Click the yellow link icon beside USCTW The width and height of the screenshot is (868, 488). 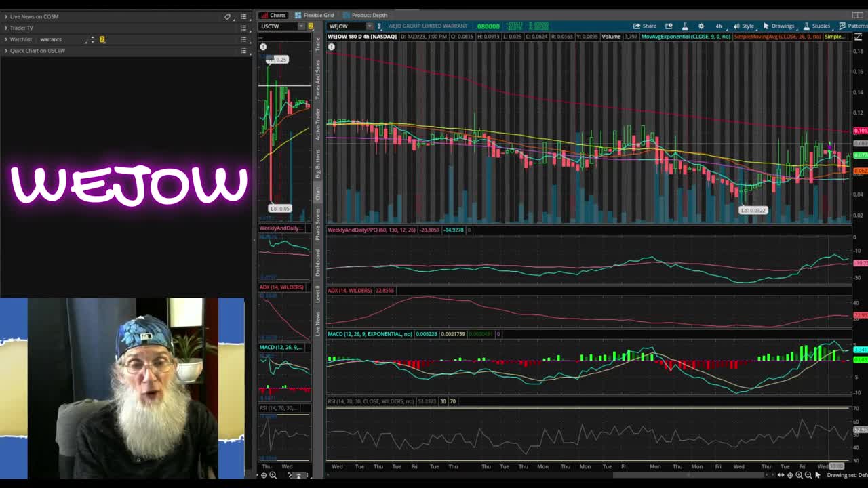(x=311, y=26)
